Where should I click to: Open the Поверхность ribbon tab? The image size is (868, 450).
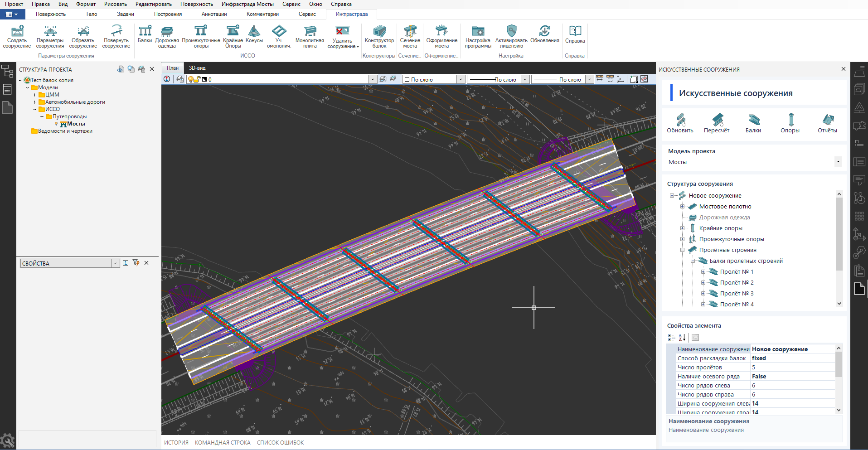point(51,14)
